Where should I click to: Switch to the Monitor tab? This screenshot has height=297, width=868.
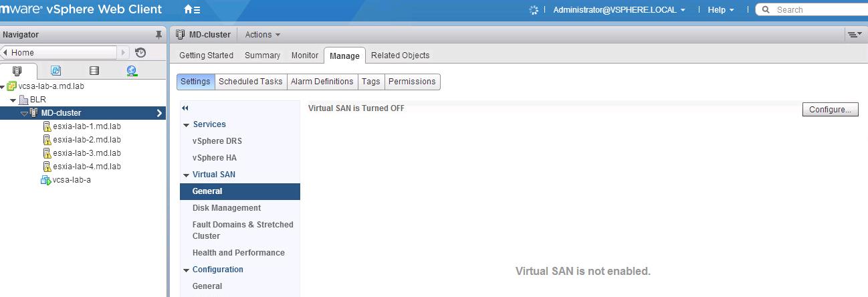[304, 56]
